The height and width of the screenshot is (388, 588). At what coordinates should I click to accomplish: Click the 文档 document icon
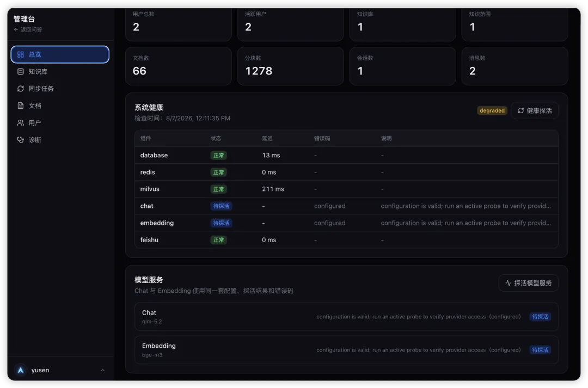click(x=21, y=106)
